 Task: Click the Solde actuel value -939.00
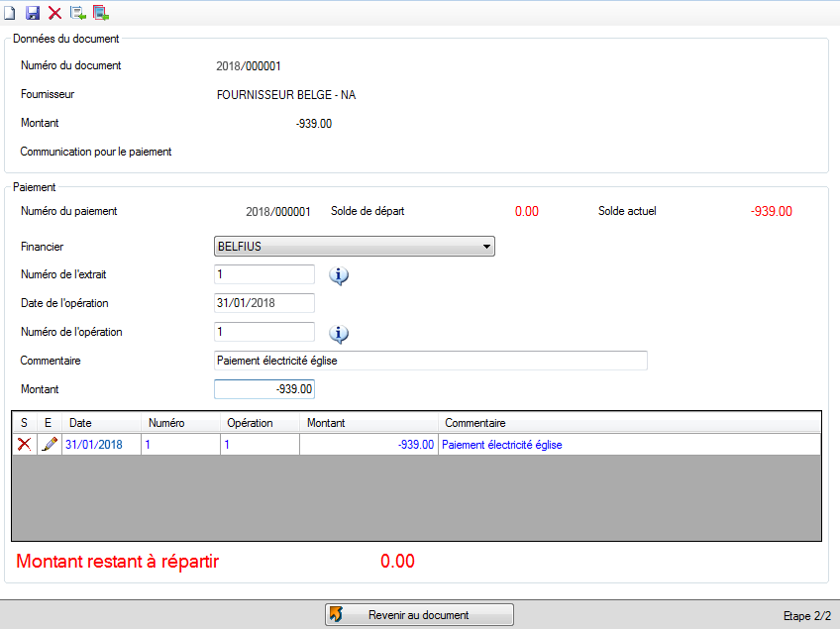[x=772, y=211]
